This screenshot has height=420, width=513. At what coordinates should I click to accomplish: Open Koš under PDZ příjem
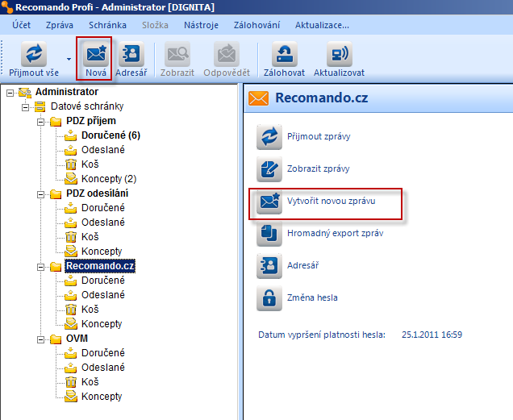point(90,164)
